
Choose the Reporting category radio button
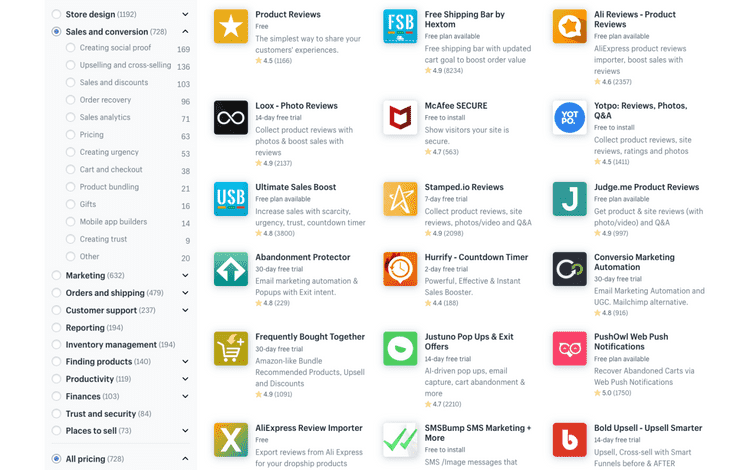pyautogui.click(x=57, y=328)
